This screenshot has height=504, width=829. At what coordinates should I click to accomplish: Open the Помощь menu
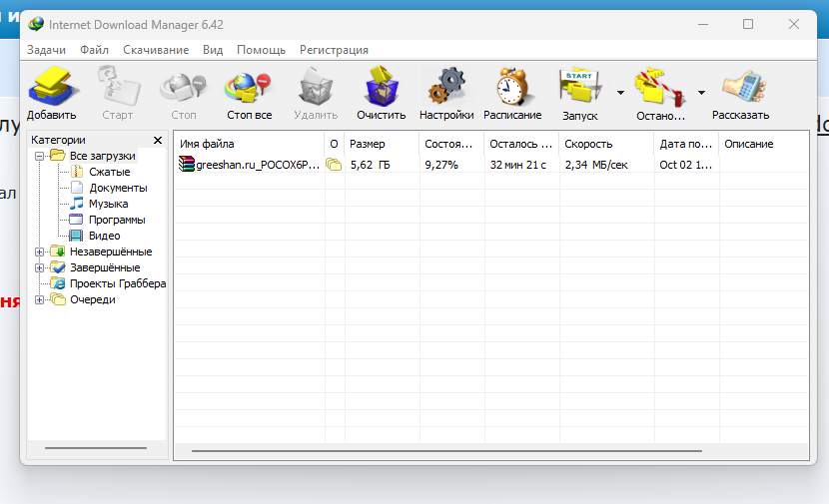(x=261, y=50)
